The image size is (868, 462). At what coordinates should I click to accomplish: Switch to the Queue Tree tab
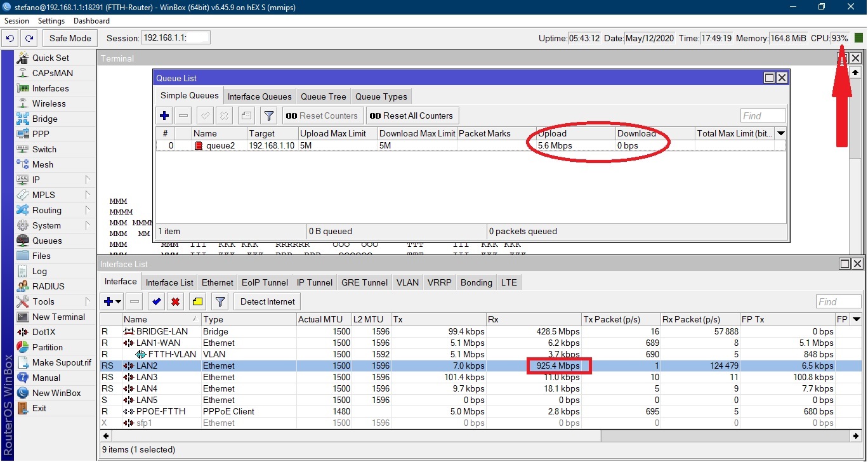324,96
